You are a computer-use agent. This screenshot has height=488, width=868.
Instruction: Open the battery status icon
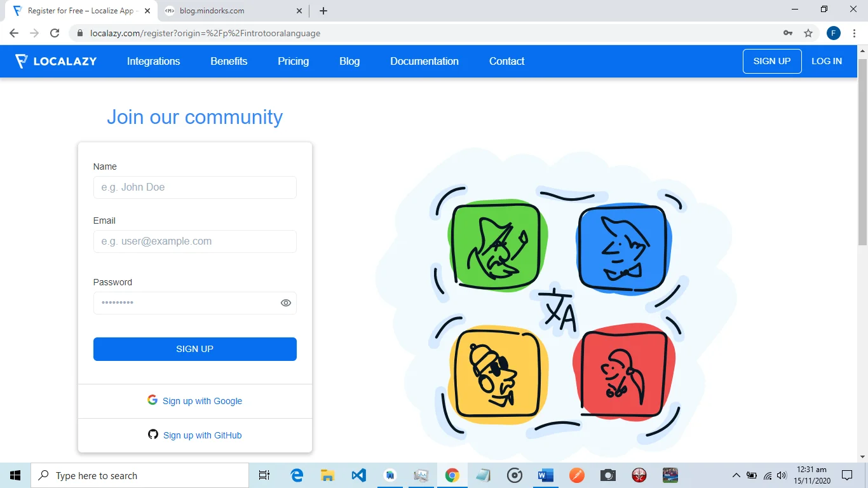(752, 475)
